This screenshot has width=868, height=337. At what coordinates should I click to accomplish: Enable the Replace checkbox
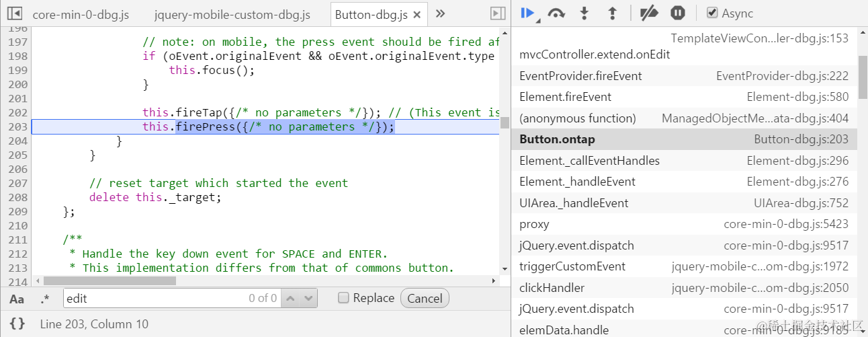343,298
